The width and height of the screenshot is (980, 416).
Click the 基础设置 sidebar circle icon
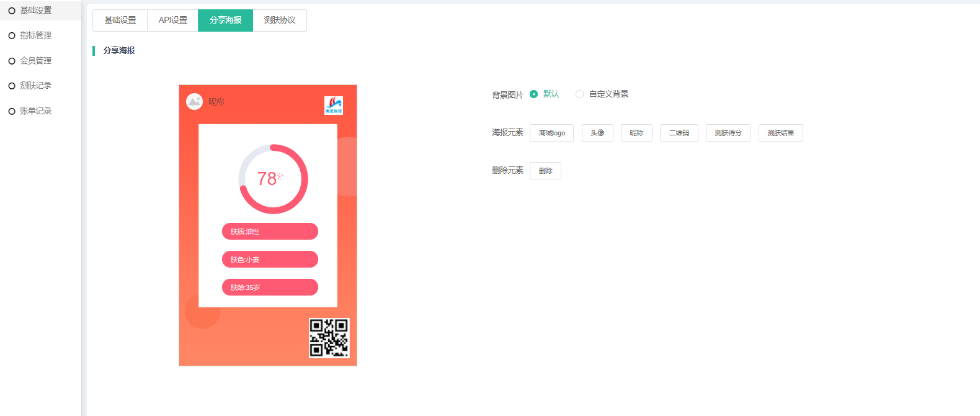click(x=12, y=11)
